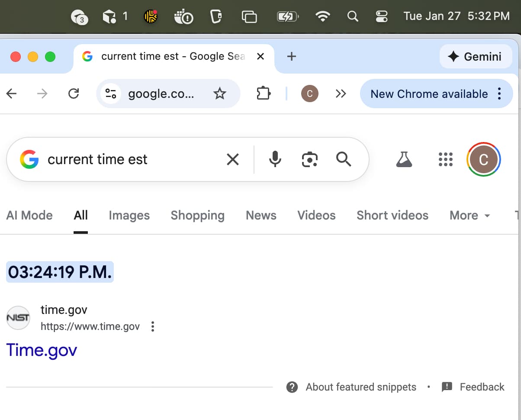Clear the search query with the X

coord(233,159)
